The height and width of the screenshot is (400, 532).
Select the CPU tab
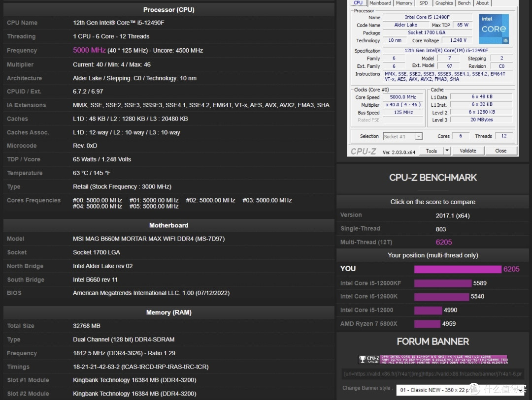point(358,3)
